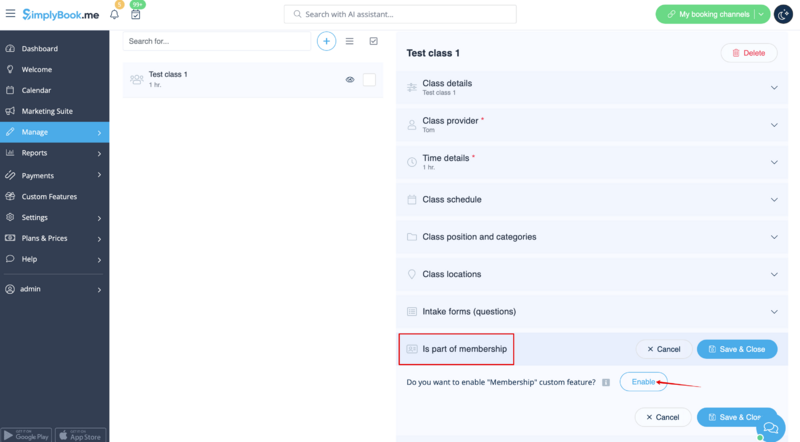The height and width of the screenshot is (442, 800).
Task: Click the add new class plus icon
Action: pos(327,41)
